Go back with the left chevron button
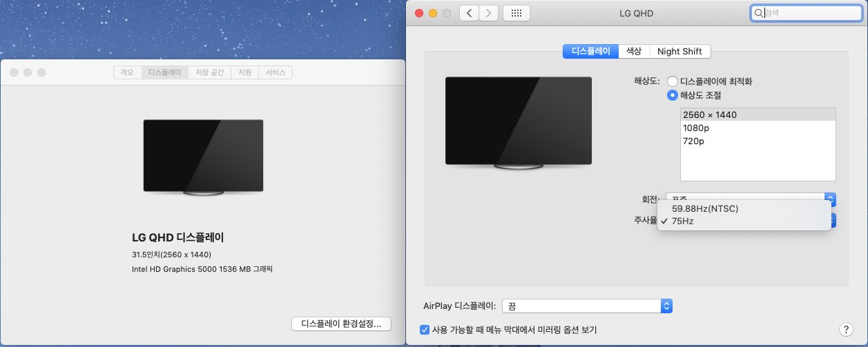The image size is (868, 347). pyautogui.click(x=469, y=12)
